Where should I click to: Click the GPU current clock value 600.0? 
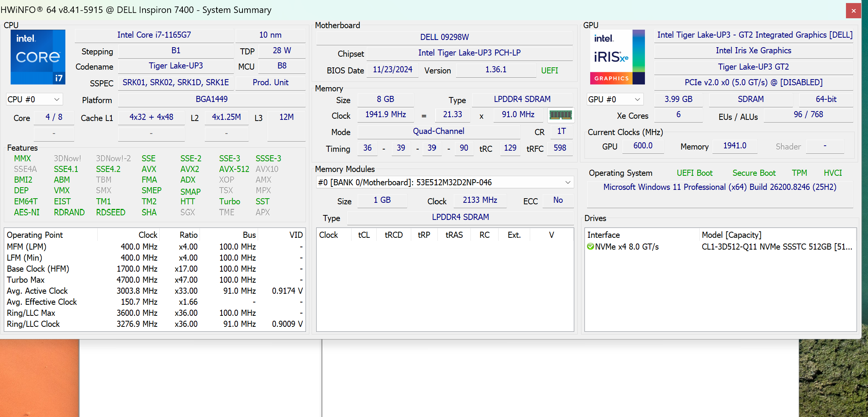point(643,146)
